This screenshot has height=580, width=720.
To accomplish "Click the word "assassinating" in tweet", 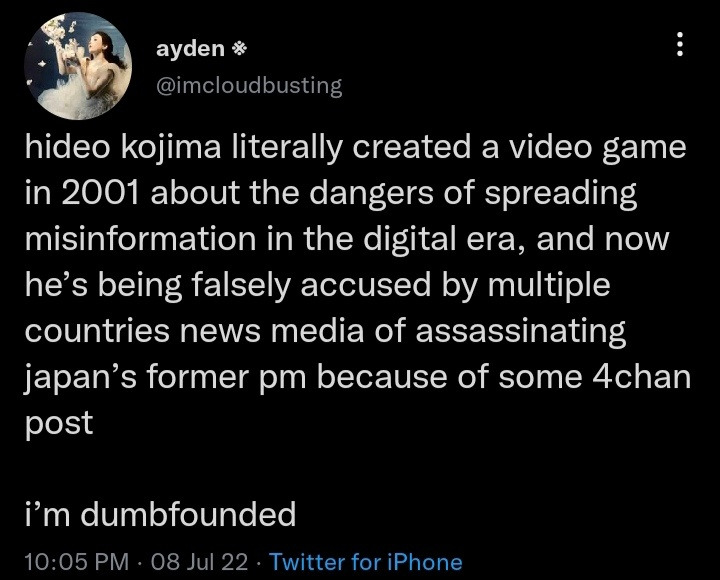I will 522,333.
